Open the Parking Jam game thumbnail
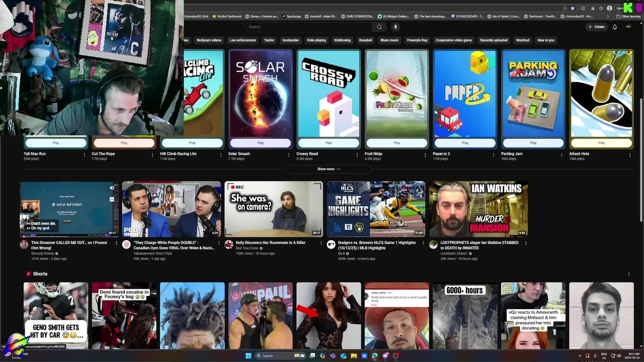Screen dimensions: 644x362 (533, 93)
